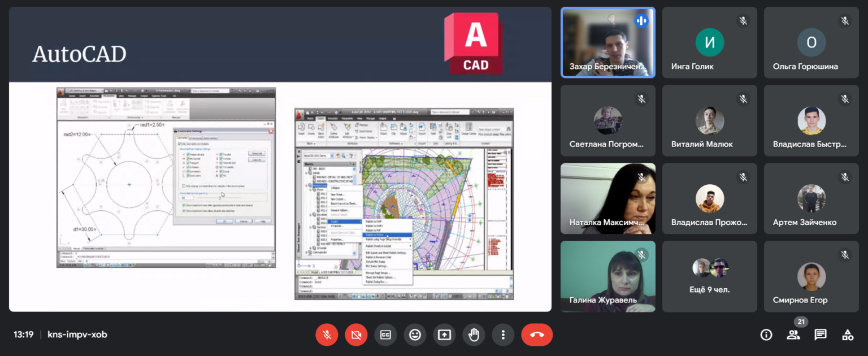The image size is (868, 356).
Task: Select Галина Журавель video tile
Action: tap(608, 276)
